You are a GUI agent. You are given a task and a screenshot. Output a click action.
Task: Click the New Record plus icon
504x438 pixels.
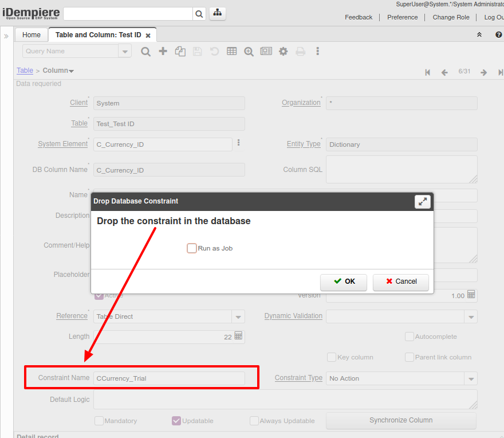coord(163,51)
